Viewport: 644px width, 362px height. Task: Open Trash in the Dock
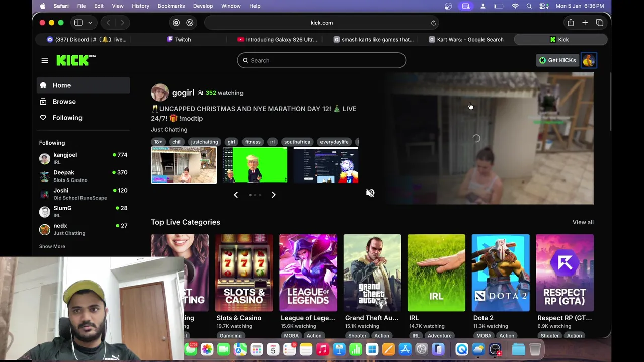click(535, 349)
